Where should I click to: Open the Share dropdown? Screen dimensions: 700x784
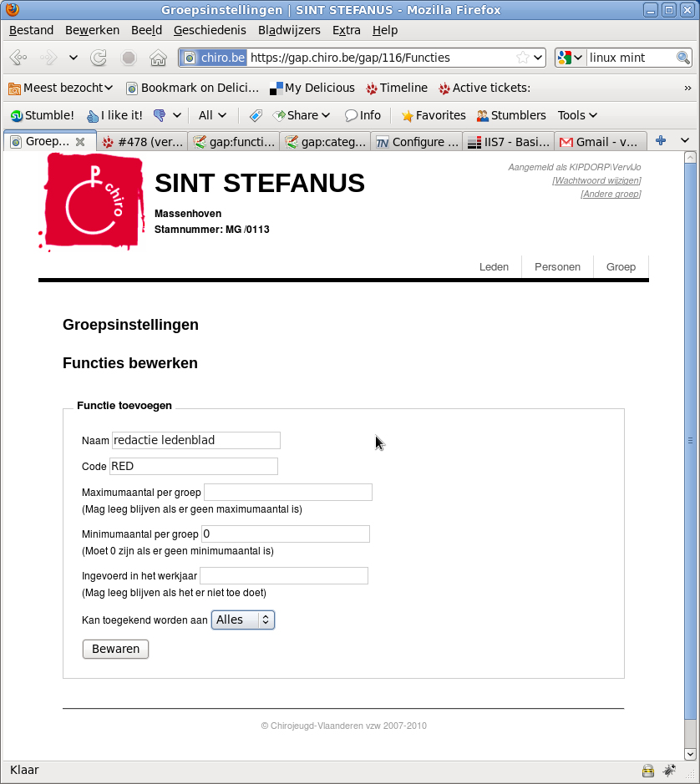point(302,115)
